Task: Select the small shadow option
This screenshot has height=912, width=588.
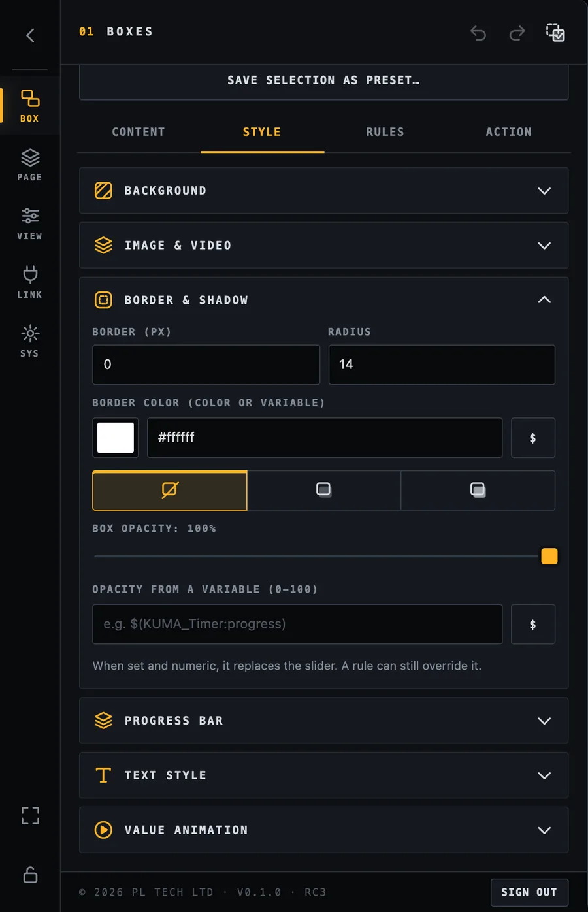Action: (324, 490)
